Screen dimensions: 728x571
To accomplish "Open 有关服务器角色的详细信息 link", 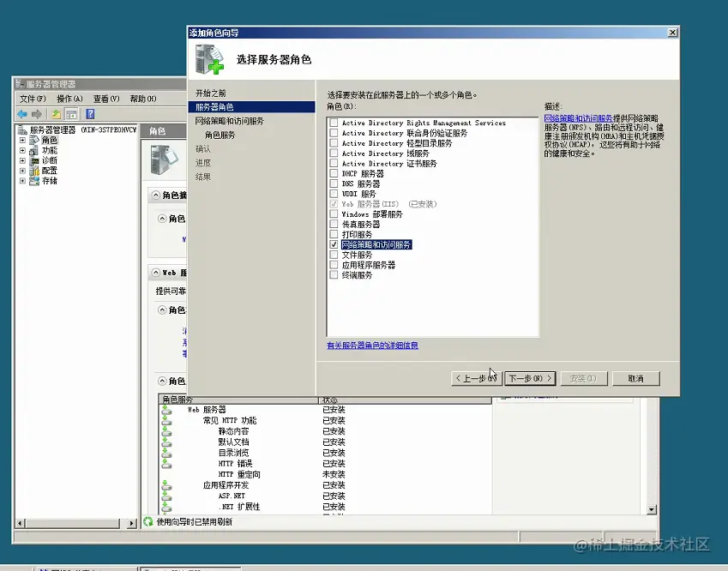I will pos(372,346).
